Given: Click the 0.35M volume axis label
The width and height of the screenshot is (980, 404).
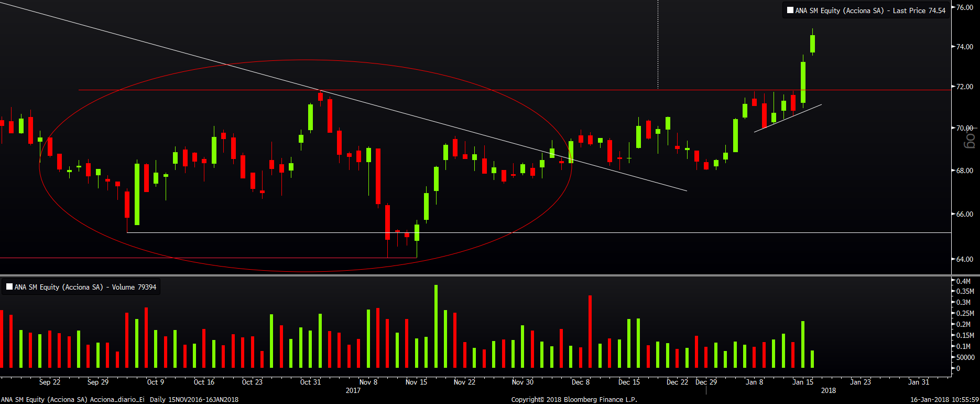Looking at the screenshot, I should tap(965, 291).
